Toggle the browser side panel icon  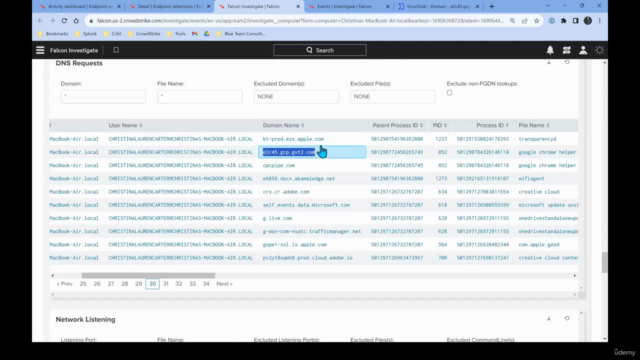[576, 21]
